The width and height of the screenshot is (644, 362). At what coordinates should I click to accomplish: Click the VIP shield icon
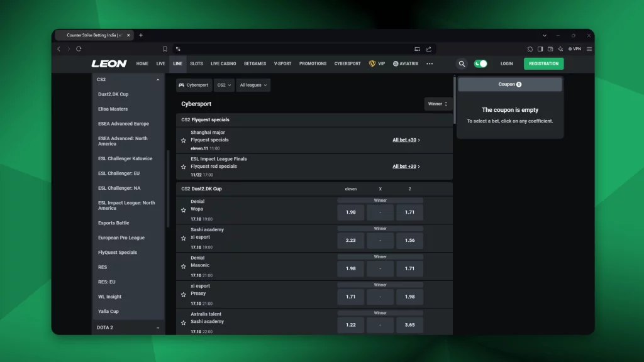(x=372, y=63)
